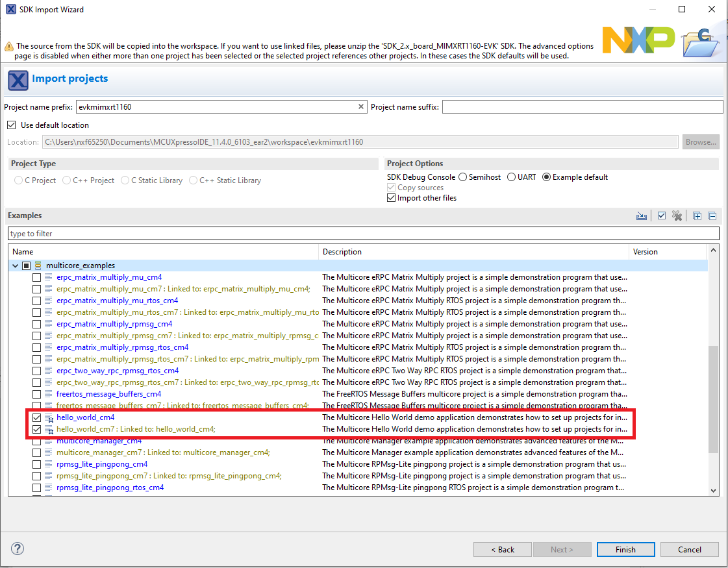The height and width of the screenshot is (568, 728).
Task: Select the UART debug console option
Action: (x=512, y=177)
